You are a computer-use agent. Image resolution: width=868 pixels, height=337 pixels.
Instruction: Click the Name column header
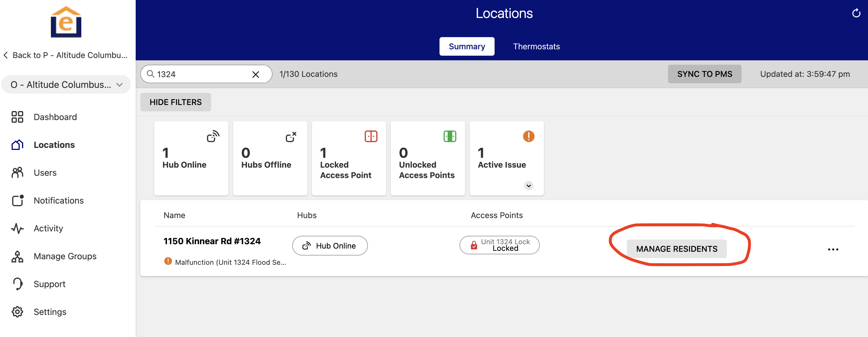174,215
